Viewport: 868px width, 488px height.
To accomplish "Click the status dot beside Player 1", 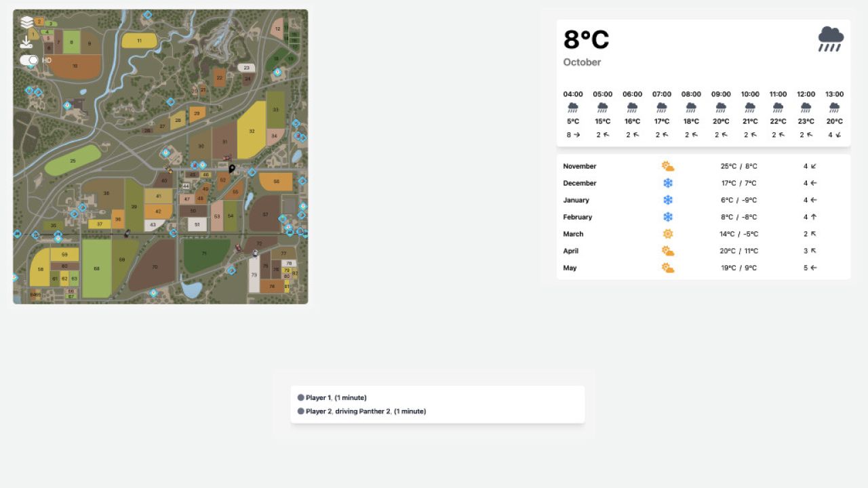I will click(x=300, y=397).
